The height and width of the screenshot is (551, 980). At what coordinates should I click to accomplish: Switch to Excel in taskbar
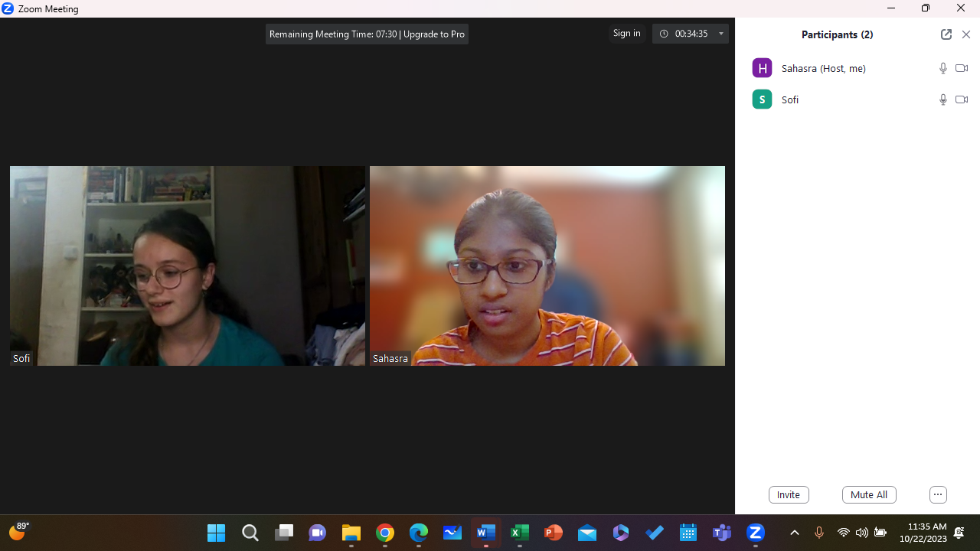click(520, 533)
